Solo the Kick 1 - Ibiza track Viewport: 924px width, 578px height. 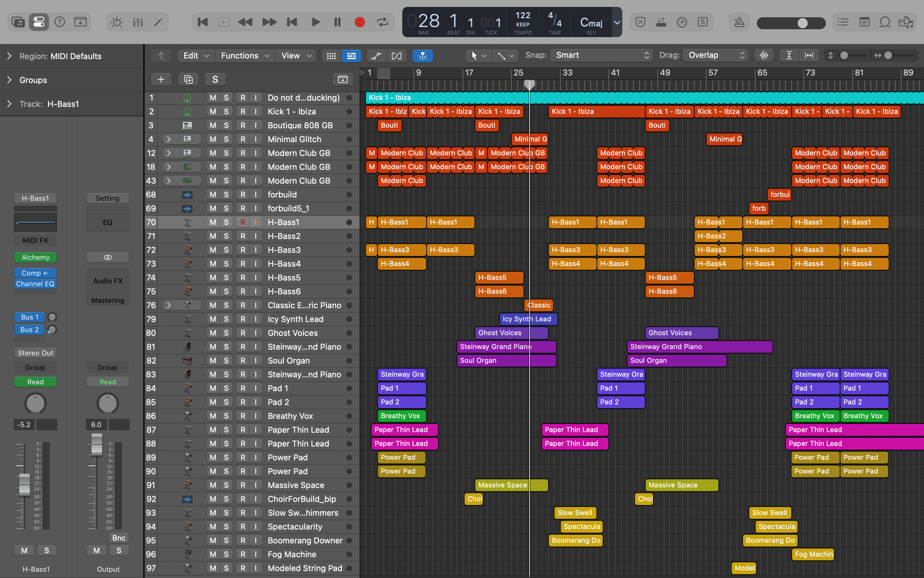click(226, 112)
